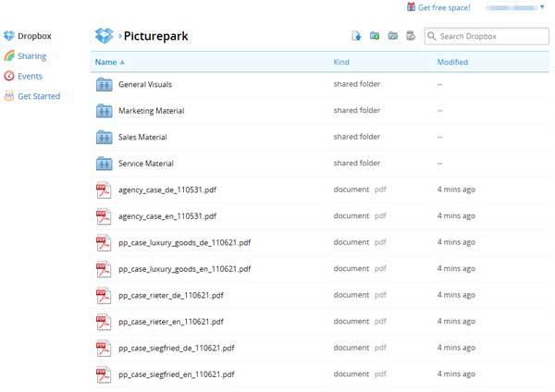Click the General Visuals shared folder icon
The image size is (555, 392).
tap(104, 84)
